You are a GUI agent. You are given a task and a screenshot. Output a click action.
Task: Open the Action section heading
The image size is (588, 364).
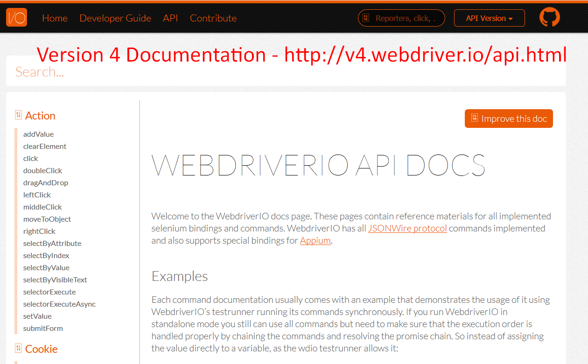click(x=40, y=116)
